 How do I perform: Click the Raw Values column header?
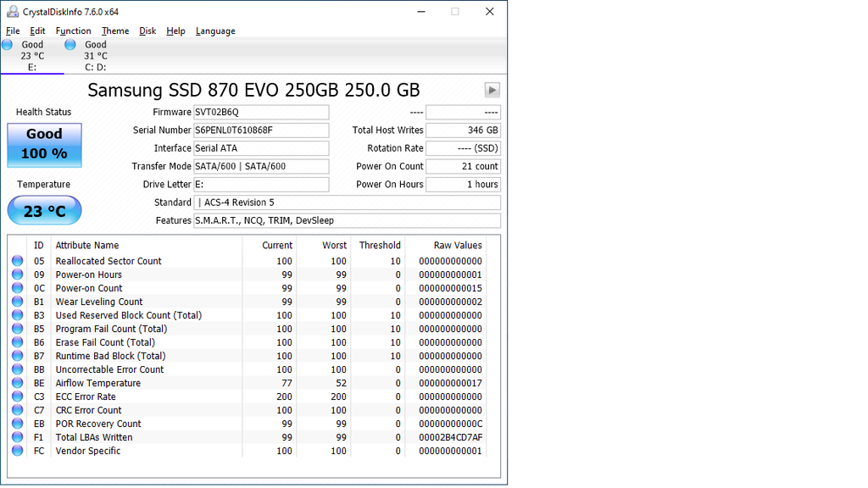pos(457,246)
